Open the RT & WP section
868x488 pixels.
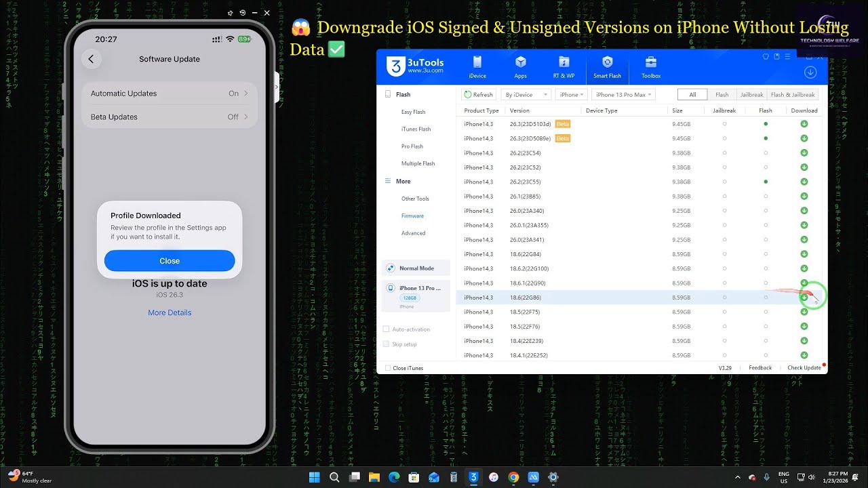564,66
